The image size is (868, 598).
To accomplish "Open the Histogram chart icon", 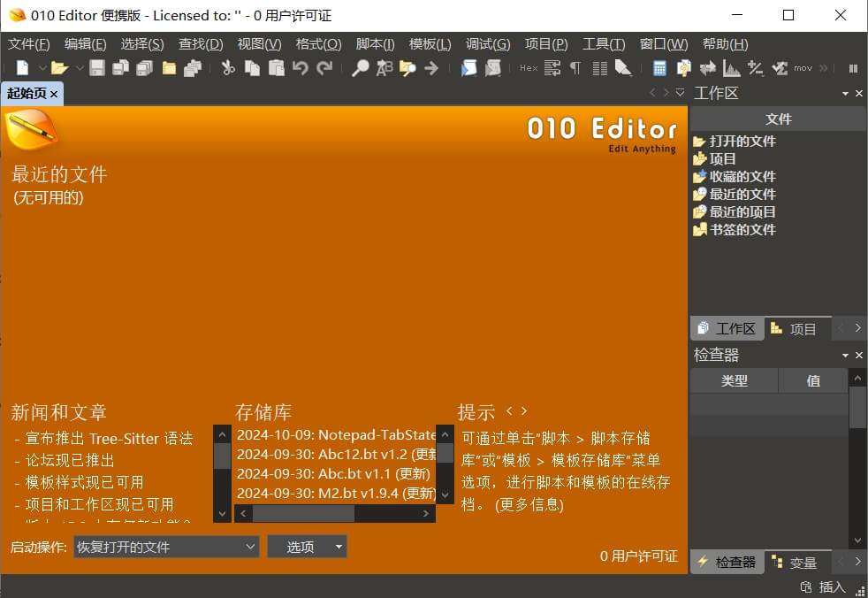I will click(x=731, y=67).
